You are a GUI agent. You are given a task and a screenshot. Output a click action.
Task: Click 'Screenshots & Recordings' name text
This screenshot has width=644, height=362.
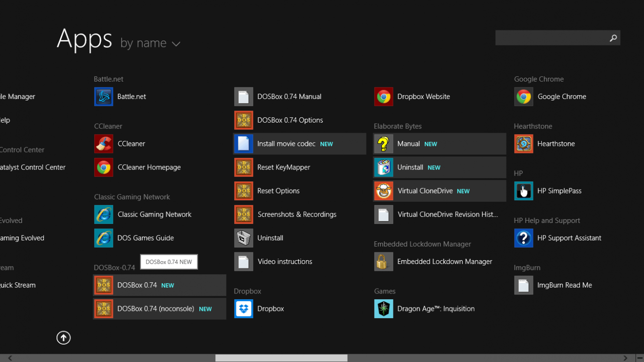tap(297, 214)
